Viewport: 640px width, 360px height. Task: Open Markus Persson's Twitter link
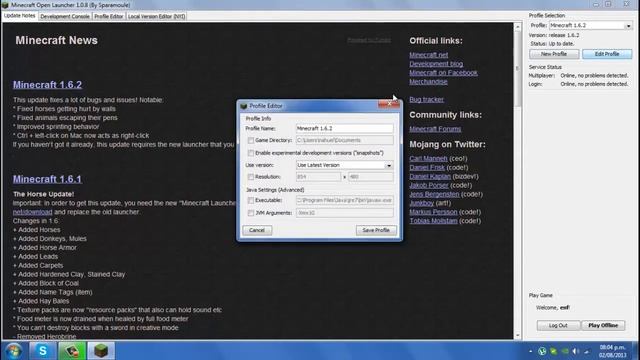tap(433, 212)
